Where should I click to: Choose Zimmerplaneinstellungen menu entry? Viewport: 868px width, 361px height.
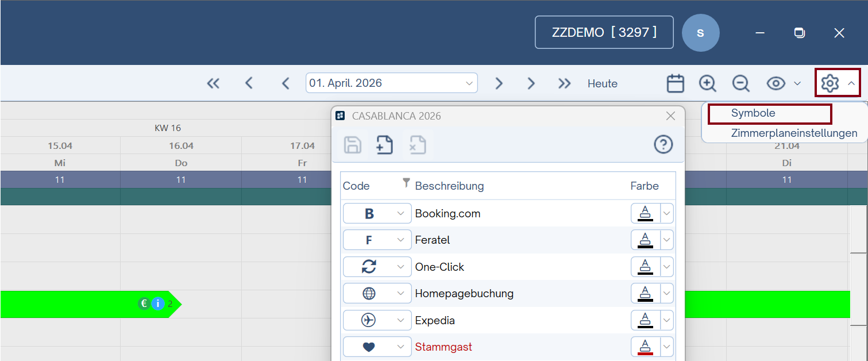793,133
